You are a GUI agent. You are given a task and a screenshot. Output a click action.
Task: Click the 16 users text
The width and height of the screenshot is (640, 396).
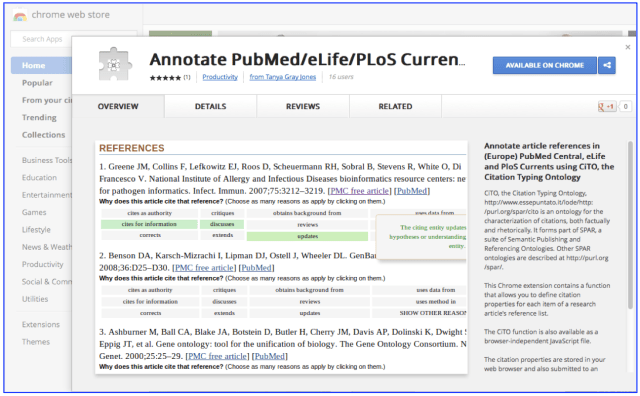(x=341, y=77)
